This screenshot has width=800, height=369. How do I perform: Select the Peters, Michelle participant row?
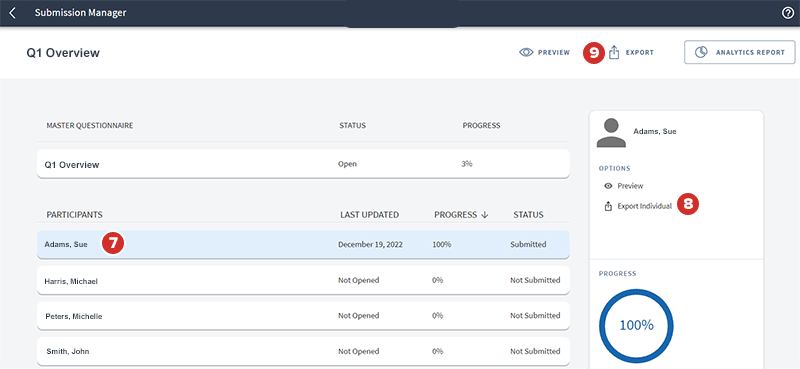point(303,316)
